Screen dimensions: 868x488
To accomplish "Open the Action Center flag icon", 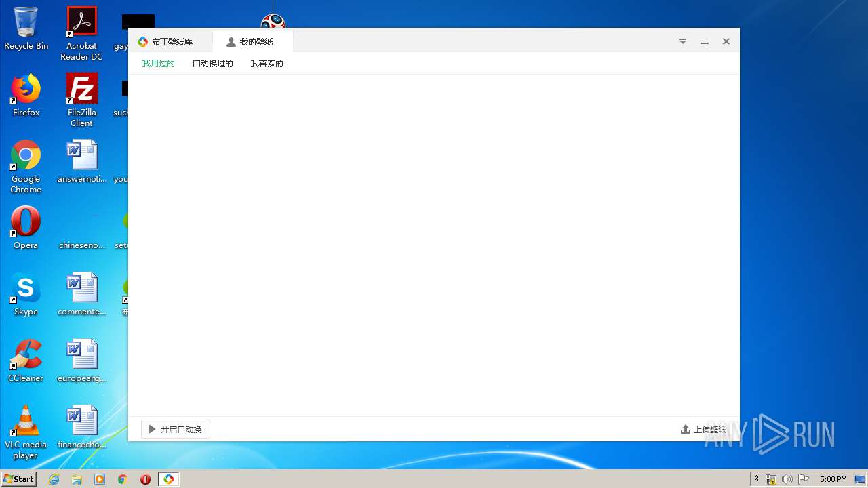I will click(804, 479).
